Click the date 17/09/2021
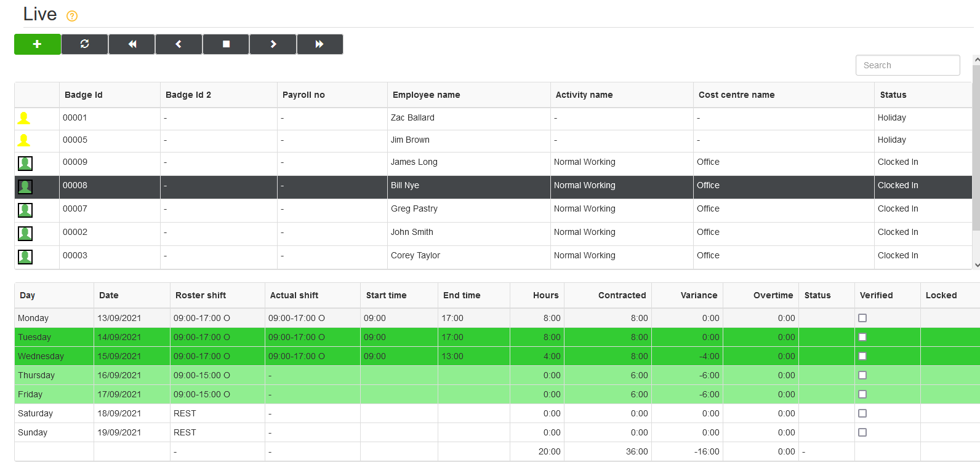Screen dimensions: 980x476 [x=119, y=394]
